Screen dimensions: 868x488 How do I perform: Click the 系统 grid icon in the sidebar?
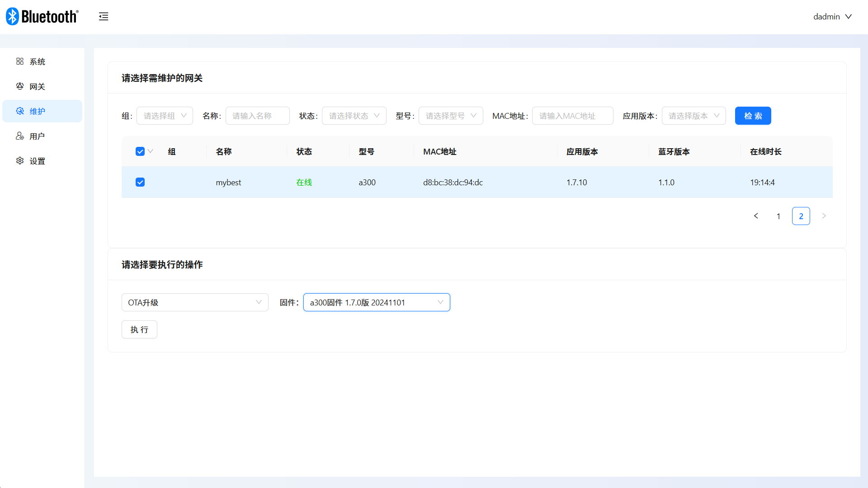(x=20, y=61)
